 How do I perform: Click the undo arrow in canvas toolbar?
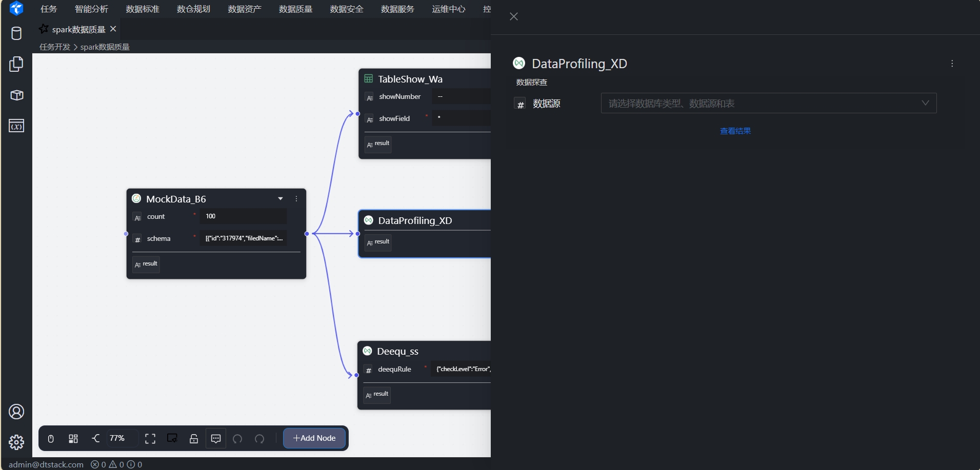coord(237,439)
